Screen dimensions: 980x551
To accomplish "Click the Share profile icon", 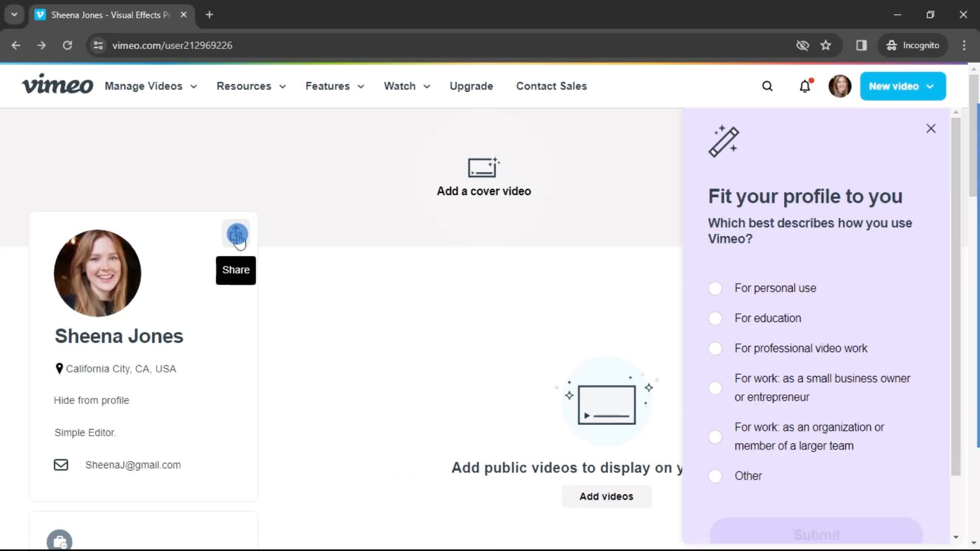I will point(236,234).
